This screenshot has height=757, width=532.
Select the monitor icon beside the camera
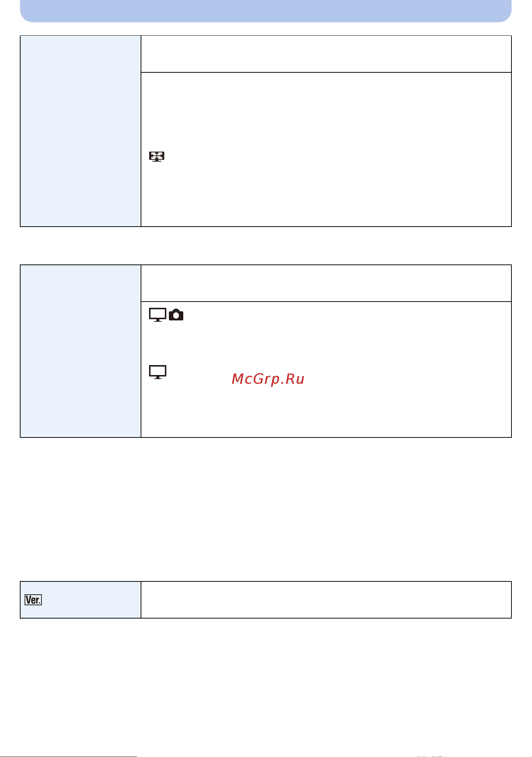click(158, 315)
